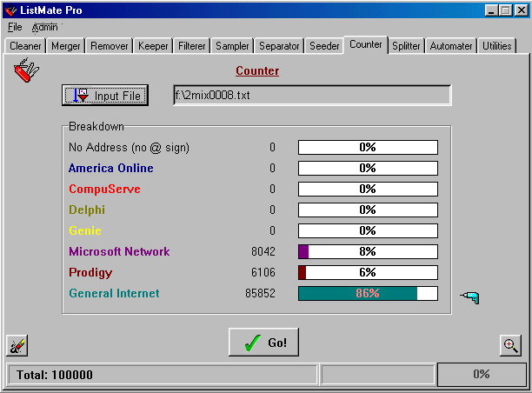
Task: Click the drill icon beside General Internet
Action: 470,298
